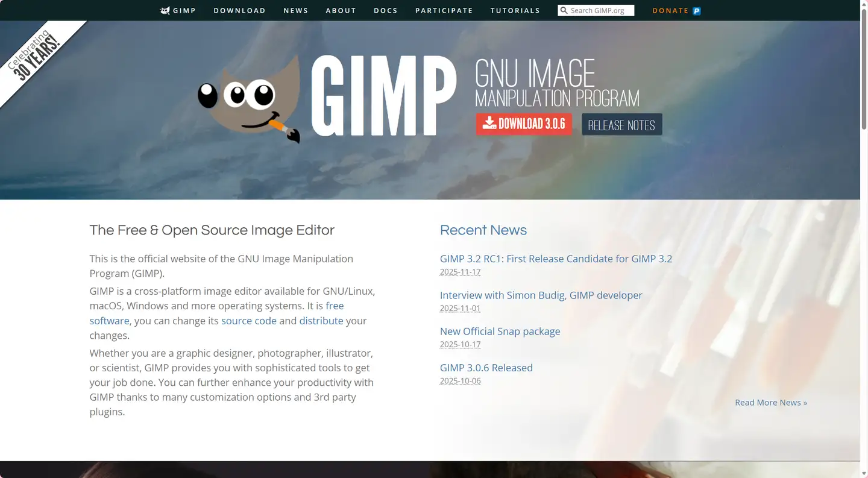Viewport: 868px width, 478px height.
Task: Click the date 2025-11-17
Action: [461, 272]
